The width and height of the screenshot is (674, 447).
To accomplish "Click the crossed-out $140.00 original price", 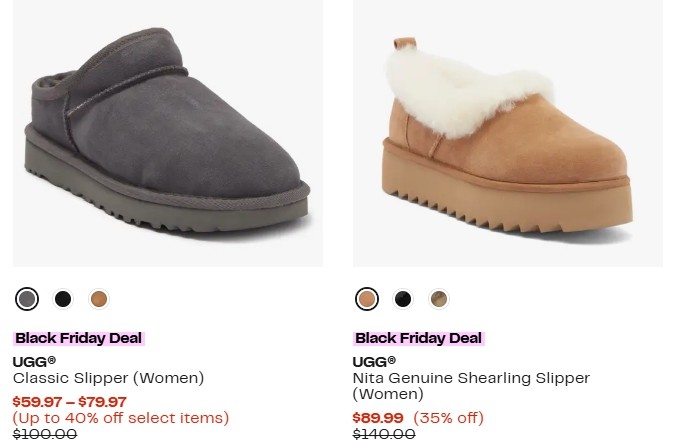I will pos(384,434).
